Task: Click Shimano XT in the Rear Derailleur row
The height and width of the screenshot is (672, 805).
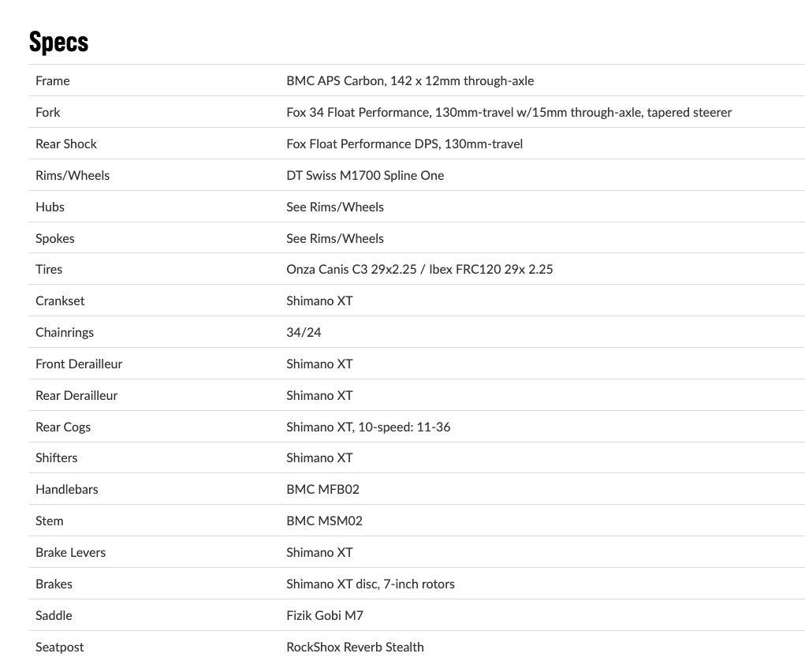Action: 319,395
